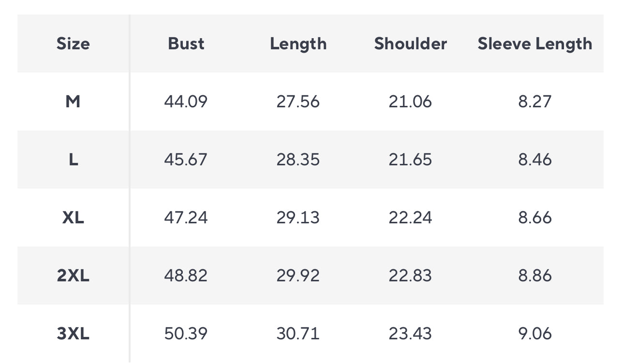This screenshot has height=364, width=621.
Task: Click length value 29.92 for 2XL
Action: (298, 276)
